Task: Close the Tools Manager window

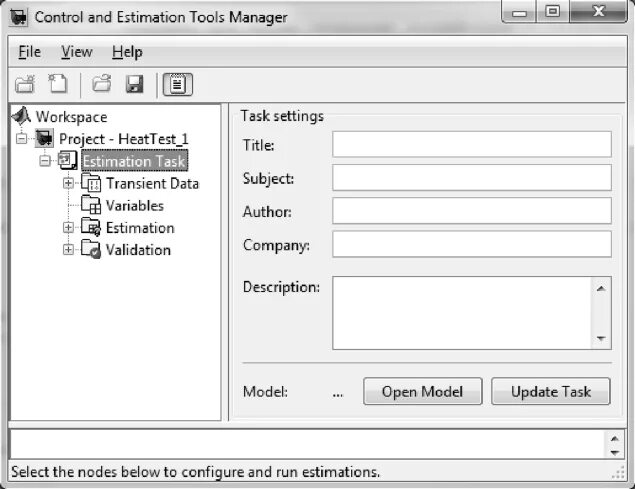Action: point(599,12)
